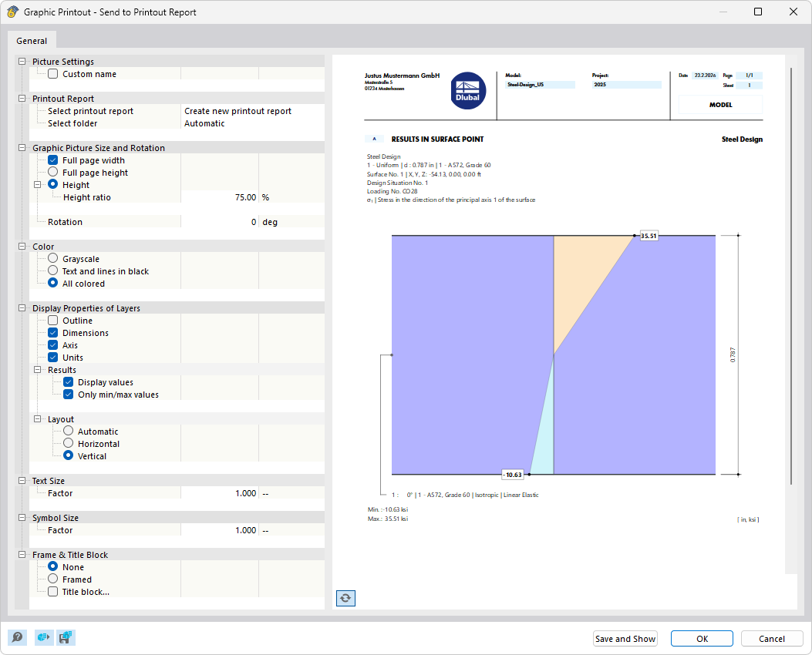Edit the Symbol Size Factor value
The height and width of the screenshot is (655, 812).
point(220,530)
